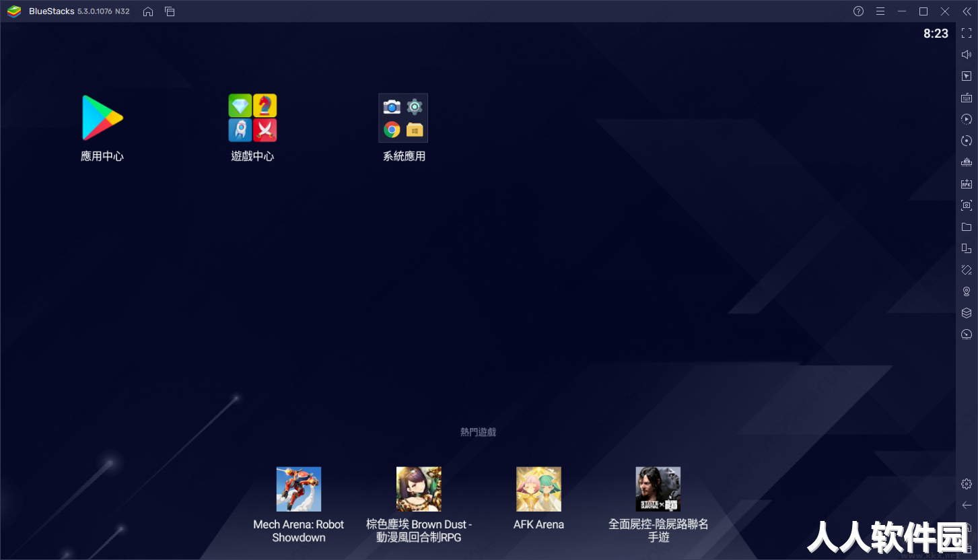Set location with the map pin icon

[967, 291]
